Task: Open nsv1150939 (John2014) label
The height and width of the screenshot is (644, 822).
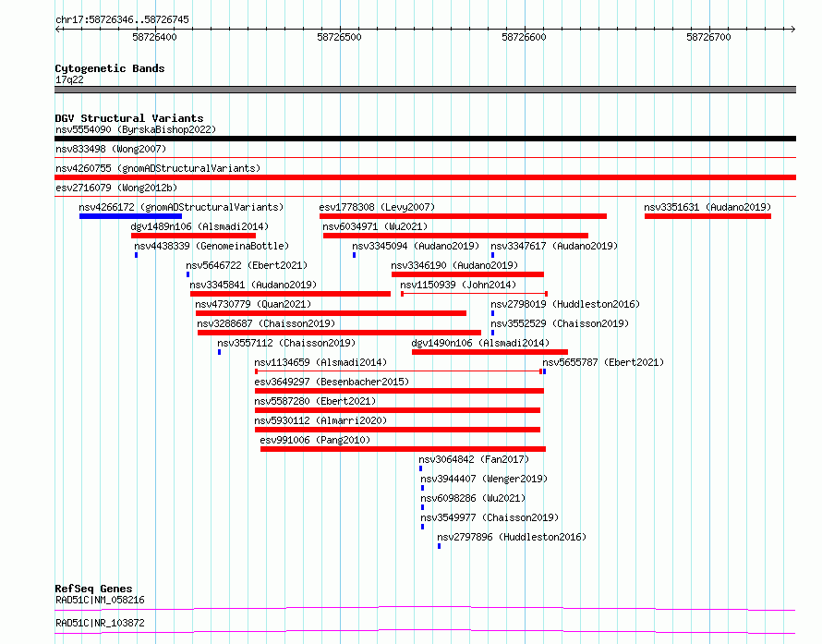Action: tap(458, 285)
